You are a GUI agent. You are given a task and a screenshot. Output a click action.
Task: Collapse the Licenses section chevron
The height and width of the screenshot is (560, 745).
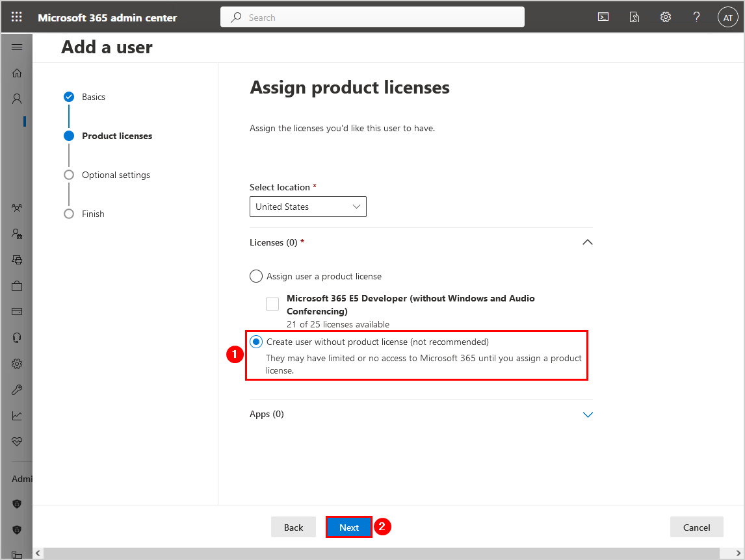[587, 242]
